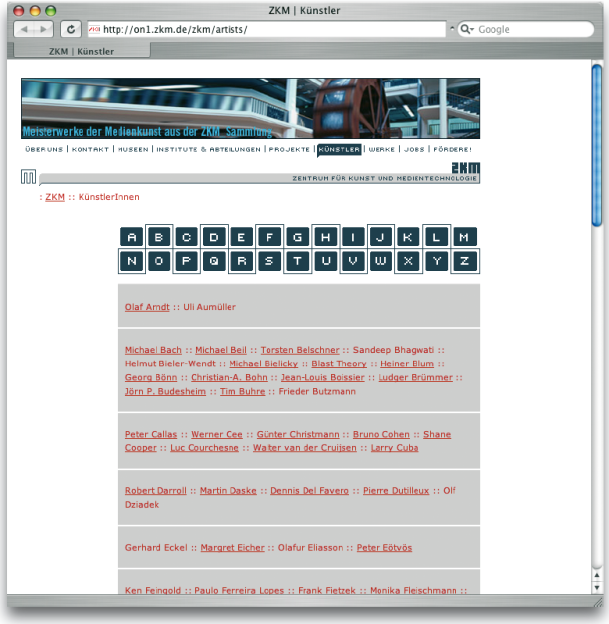Viewport: 609px width, 624px height.
Task: Filter artists by letter V
Action: pos(353,261)
